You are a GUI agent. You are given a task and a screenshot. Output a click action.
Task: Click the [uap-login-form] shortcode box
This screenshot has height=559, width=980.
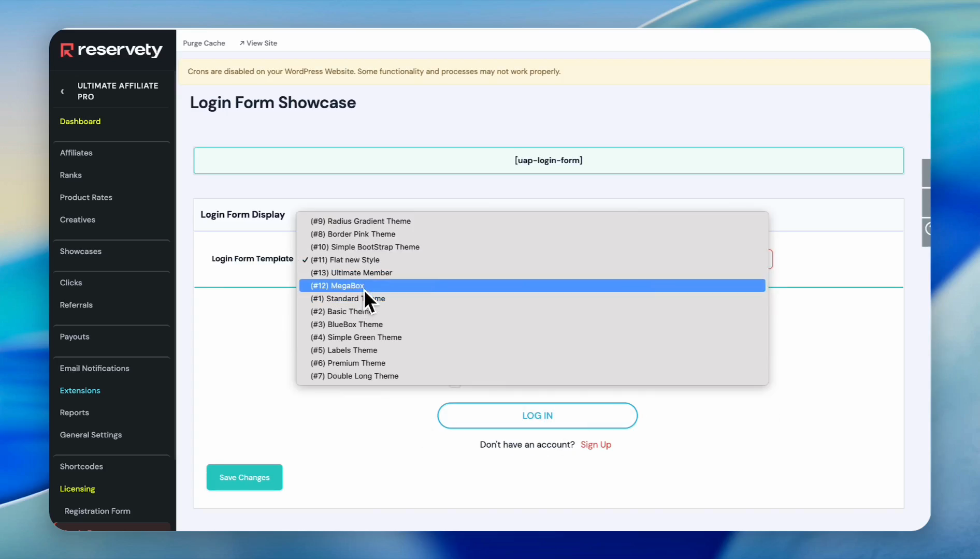click(548, 160)
